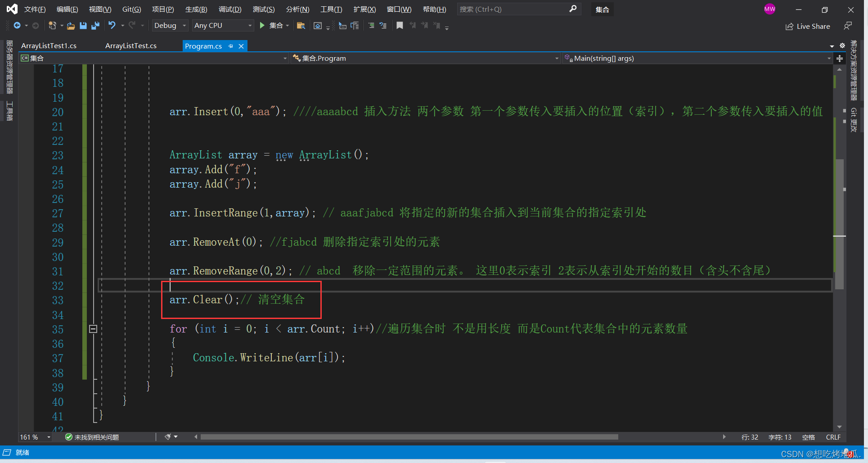Viewport: 868px width, 463px height.
Task: Open the open-documents list dropdown arrow
Action: coord(832,46)
